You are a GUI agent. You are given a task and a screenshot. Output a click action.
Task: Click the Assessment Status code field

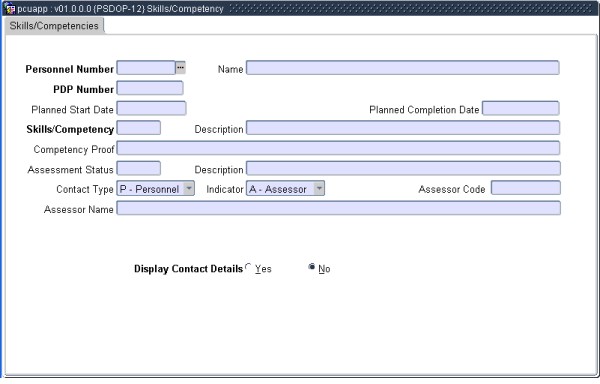[x=139, y=168]
